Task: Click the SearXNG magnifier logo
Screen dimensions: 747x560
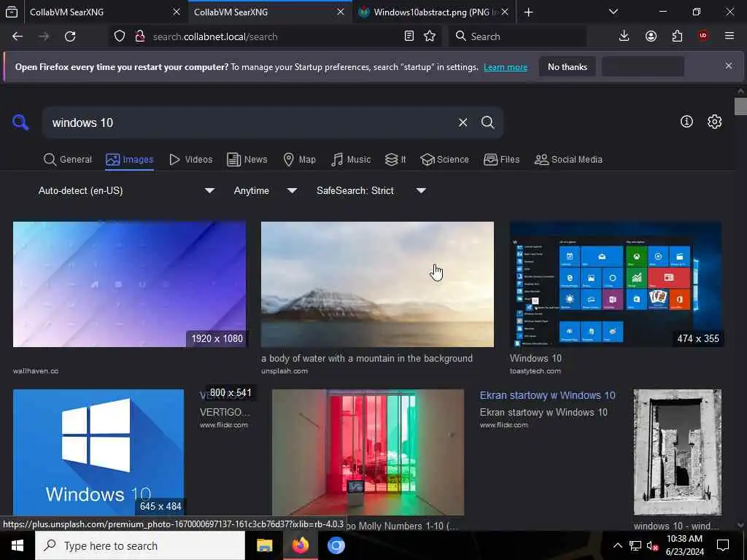Action: tap(20, 122)
